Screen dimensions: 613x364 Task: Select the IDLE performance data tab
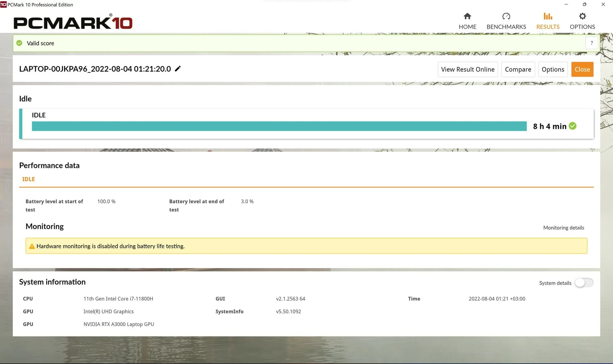pos(28,179)
